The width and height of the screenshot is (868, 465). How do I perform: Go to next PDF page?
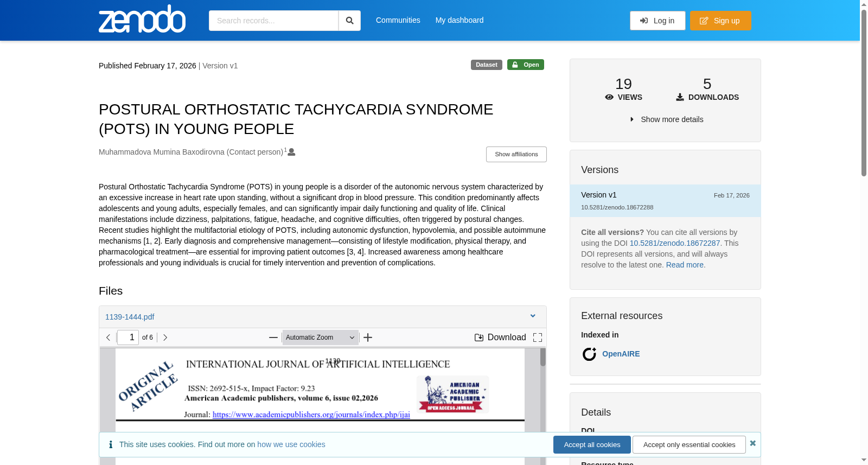tap(165, 337)
